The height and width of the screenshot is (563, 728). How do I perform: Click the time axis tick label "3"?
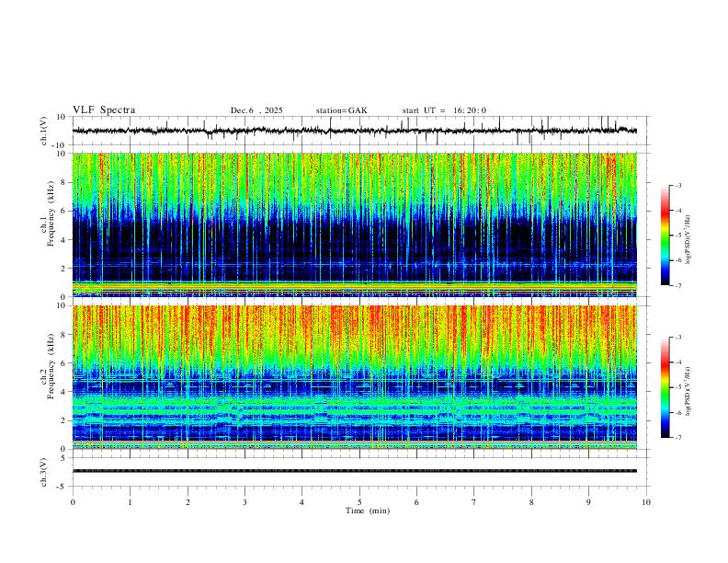(245, 502)
